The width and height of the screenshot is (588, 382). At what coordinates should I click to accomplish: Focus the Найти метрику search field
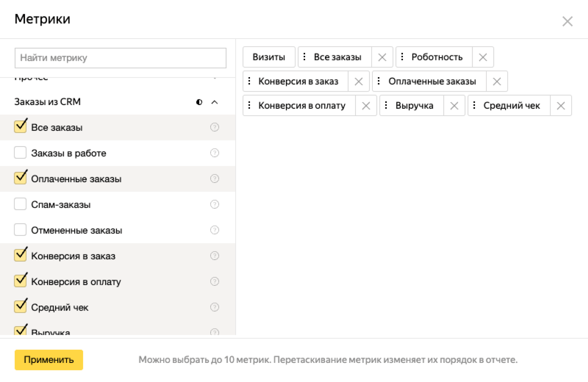[x=120, y=58]
